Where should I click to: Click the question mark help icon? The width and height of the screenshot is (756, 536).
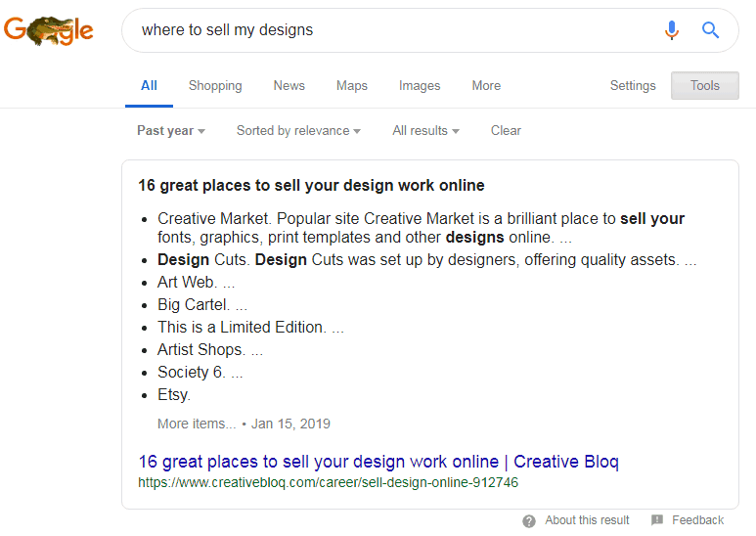529,520
